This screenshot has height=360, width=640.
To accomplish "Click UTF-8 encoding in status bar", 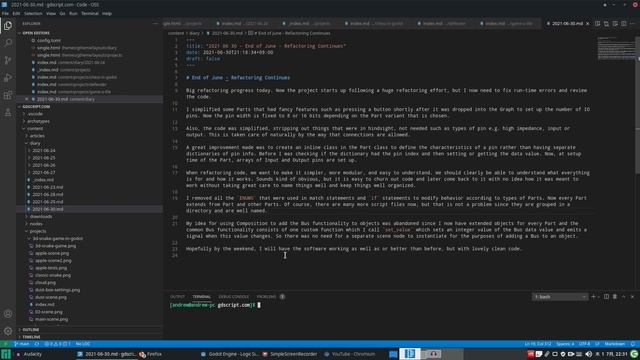I will (x=584, y=344).
